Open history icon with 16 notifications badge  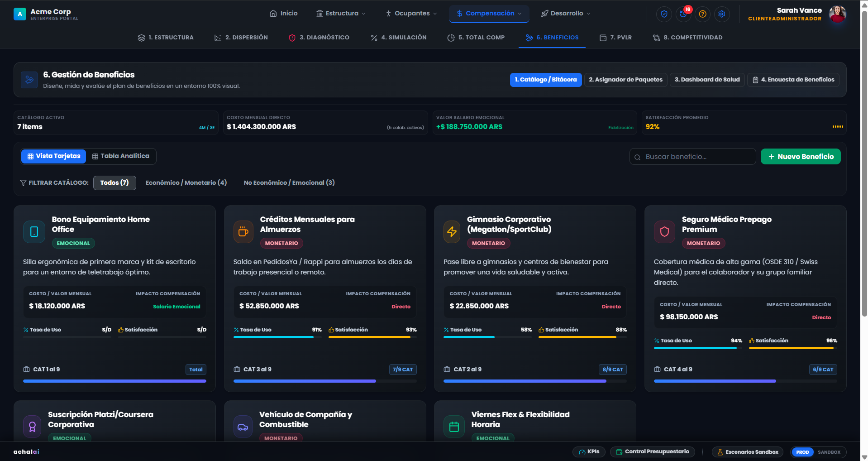[683, 14]
